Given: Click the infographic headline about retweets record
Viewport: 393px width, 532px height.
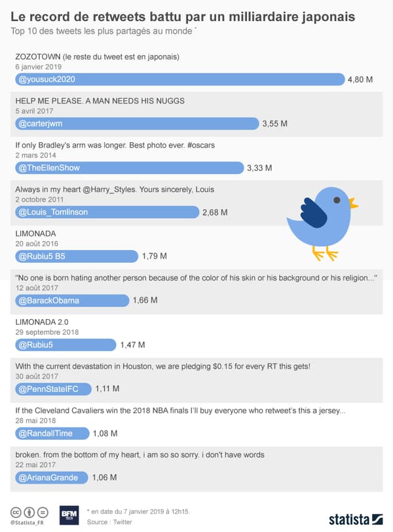Looking at the screenshot, I should pos(183,16).
